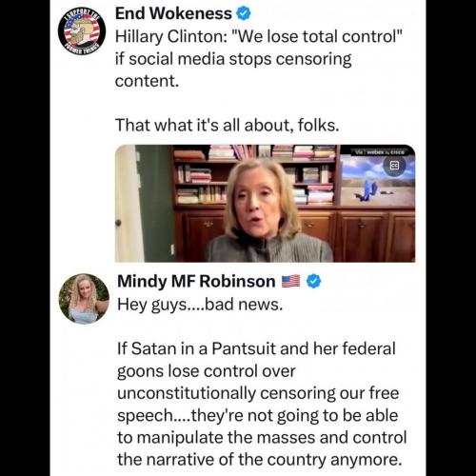Click the webex by cisco watermark

point(379,152)
